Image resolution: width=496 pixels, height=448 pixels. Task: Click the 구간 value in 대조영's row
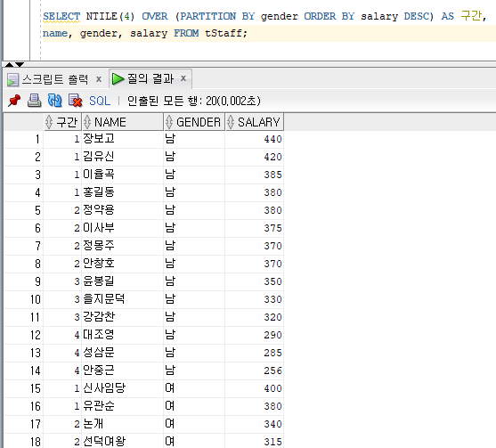(62, 334)
